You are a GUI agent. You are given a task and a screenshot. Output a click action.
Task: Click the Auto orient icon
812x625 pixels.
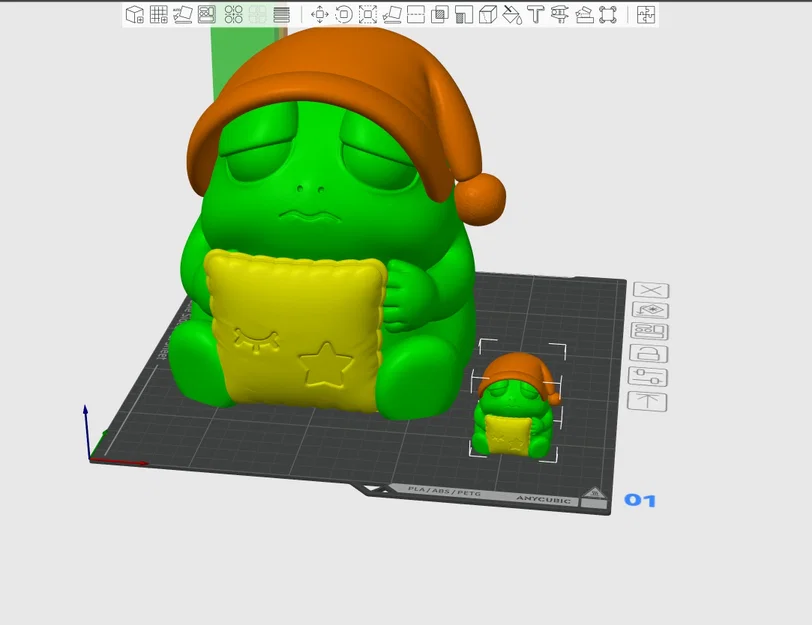tap(182, 14)
